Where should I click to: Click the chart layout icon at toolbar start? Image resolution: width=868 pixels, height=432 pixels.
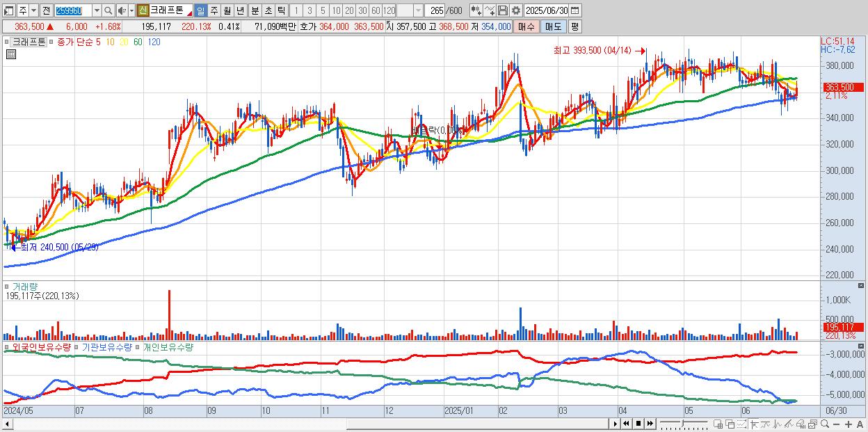[x=8, y=10]
